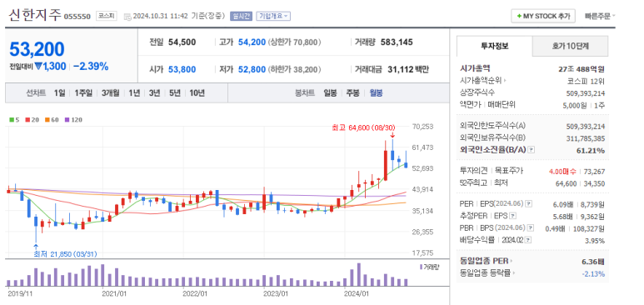The height and width of the screenshot is (305, 644).
Task: Click the red arrow at 최고 64,600 marker
Action: click(392, 135)
